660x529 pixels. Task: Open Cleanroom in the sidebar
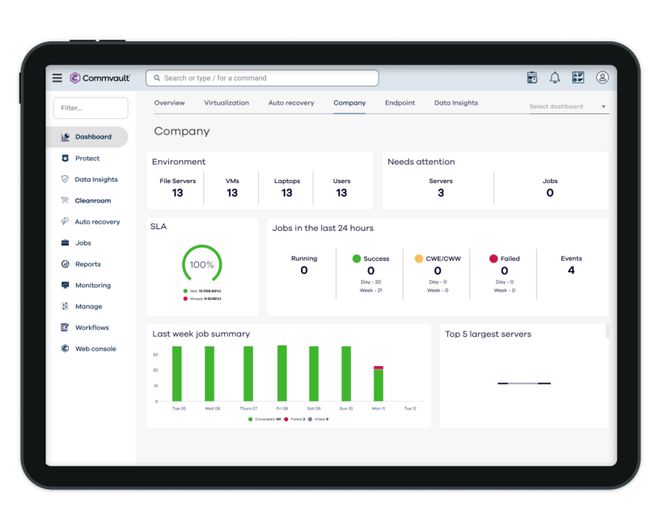click(92, 200)
